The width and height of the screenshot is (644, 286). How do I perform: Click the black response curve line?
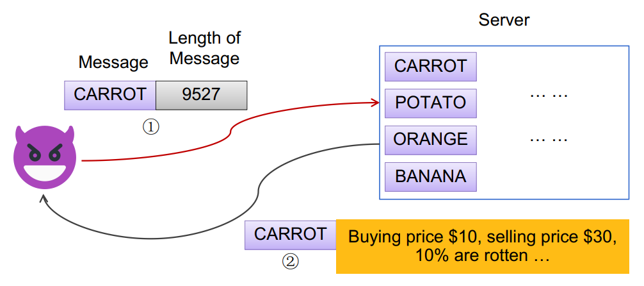[x=259, y=194]
